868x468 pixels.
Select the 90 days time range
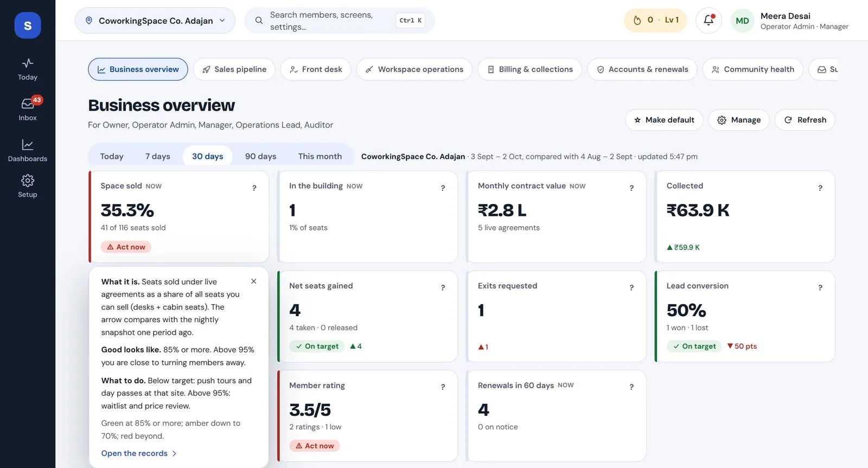point(261,156)
